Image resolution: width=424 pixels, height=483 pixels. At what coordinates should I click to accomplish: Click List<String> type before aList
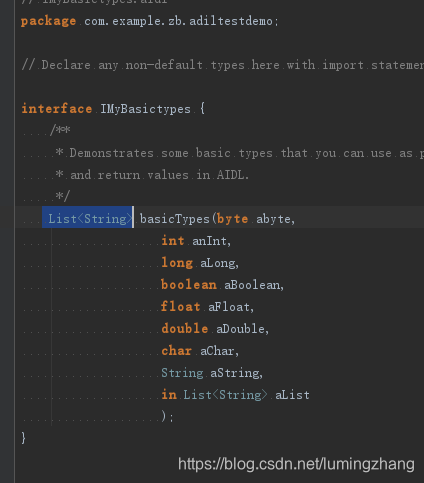coord(225,395)
